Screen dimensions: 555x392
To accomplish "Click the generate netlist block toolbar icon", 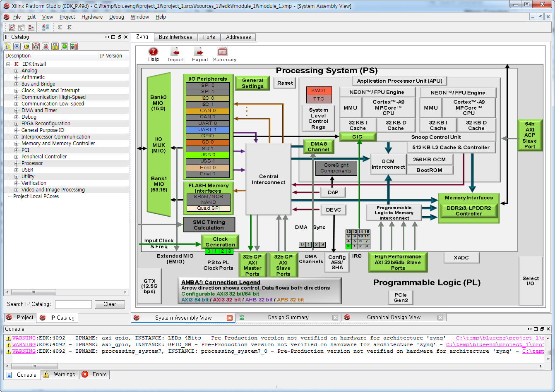I will (31, 27).
